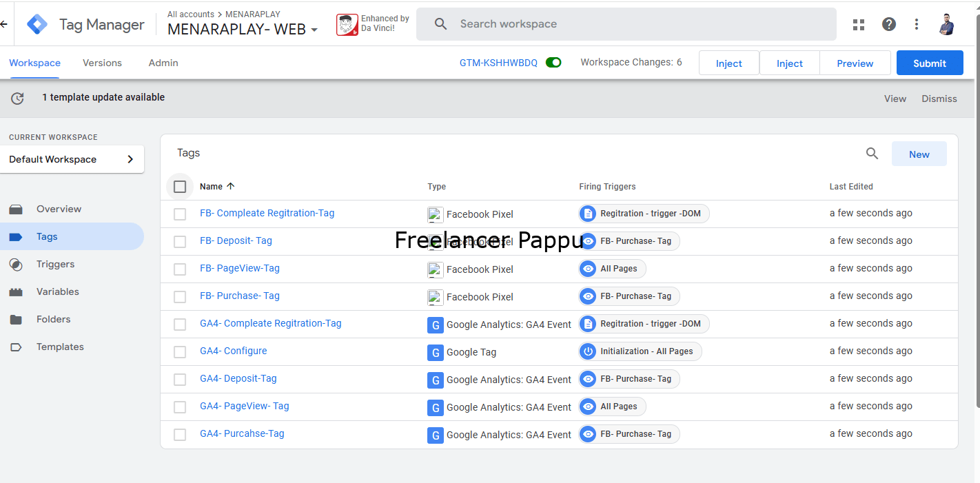
Task: Check the GA4- Deposit-Tag checkbox
Action: [180, 380]
